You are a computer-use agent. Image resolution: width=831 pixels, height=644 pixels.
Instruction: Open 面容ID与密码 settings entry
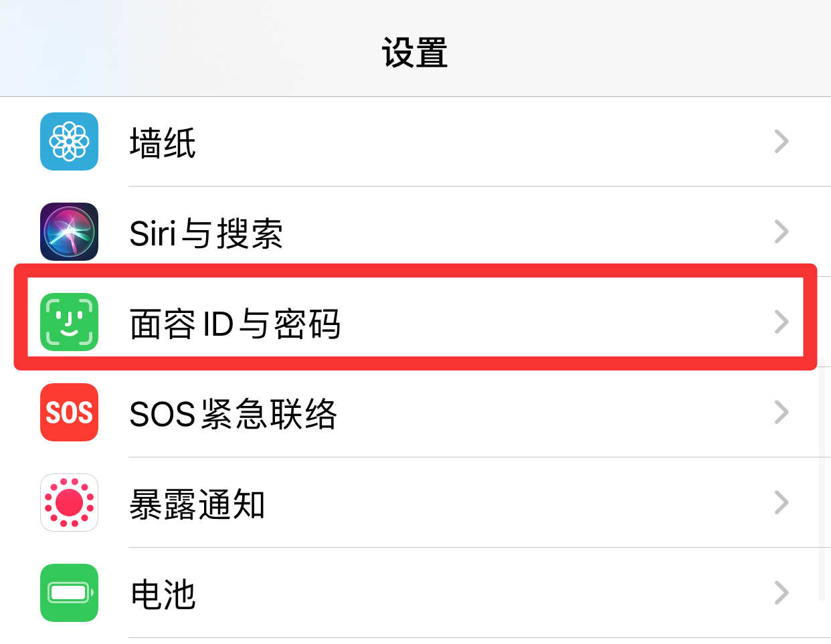[x=415, y=322]
